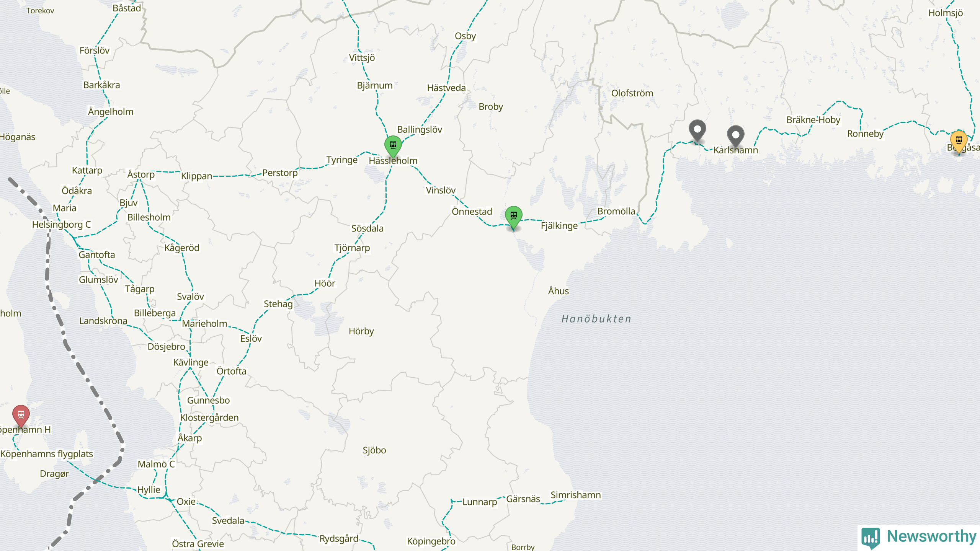Click the Holmsjö label
The height and width of the screenshot is (551, 980).
(x=946, y=13)
